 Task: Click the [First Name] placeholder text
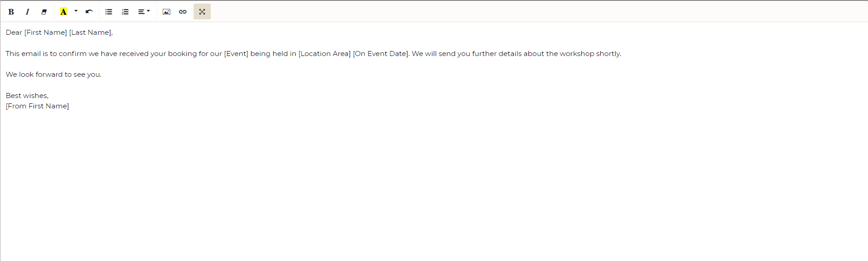(x=46, y=33)
